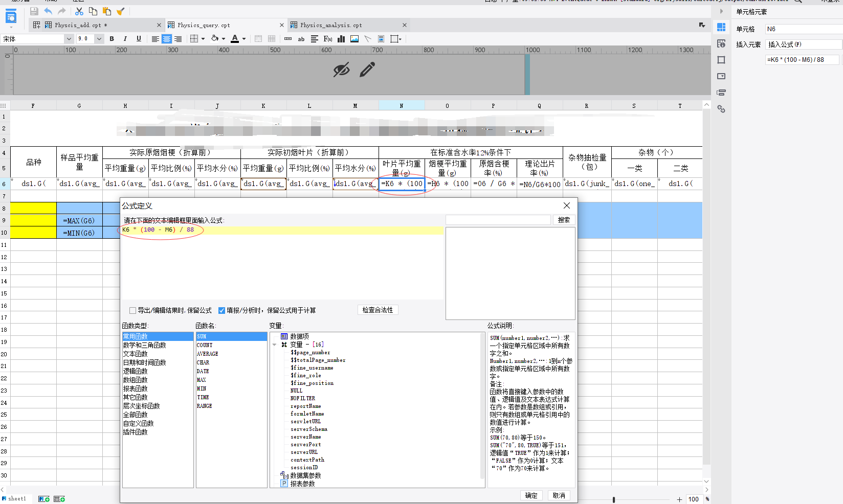Click the 检查合法性 button
Image resolution: width=843 pixels, height=504 pixels.
tap(378, 310)
